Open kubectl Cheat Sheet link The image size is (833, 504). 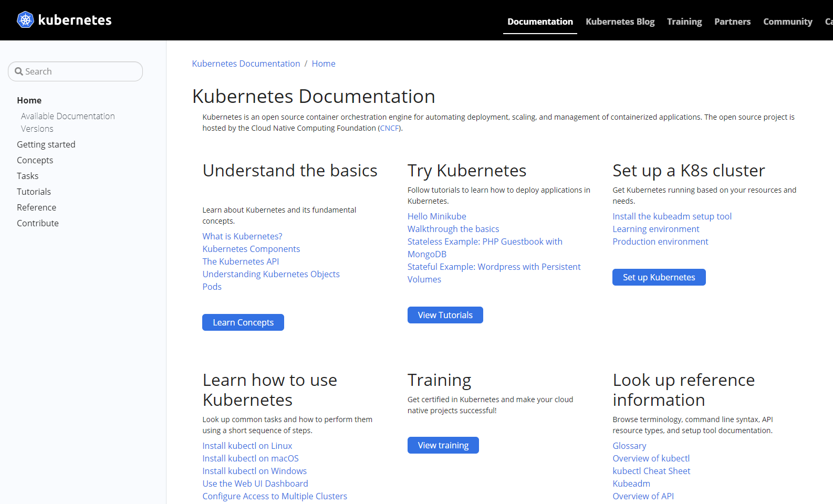click(651, 471)
